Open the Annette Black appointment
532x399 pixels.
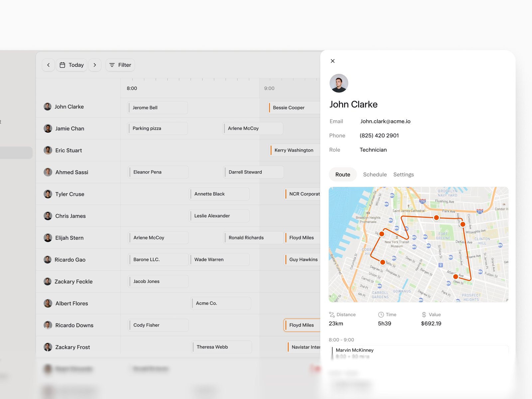pyautogui.click(x=219, y=194)
